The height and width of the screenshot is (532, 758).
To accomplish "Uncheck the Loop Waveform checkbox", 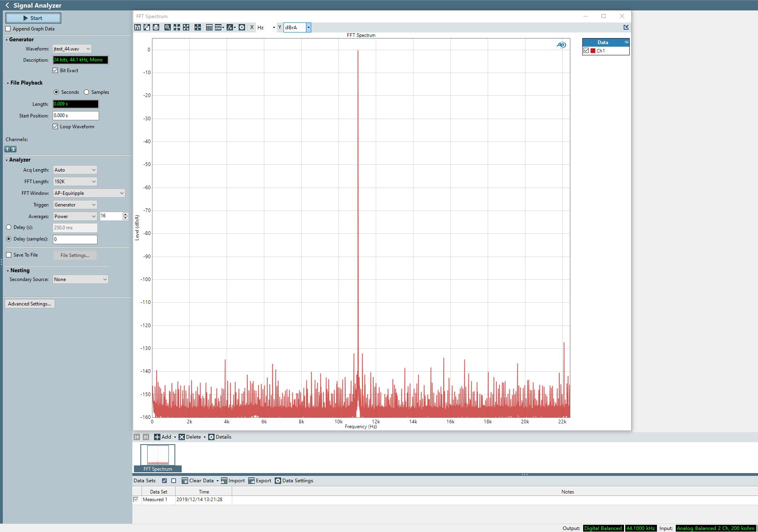I will (x=55, y=127).
